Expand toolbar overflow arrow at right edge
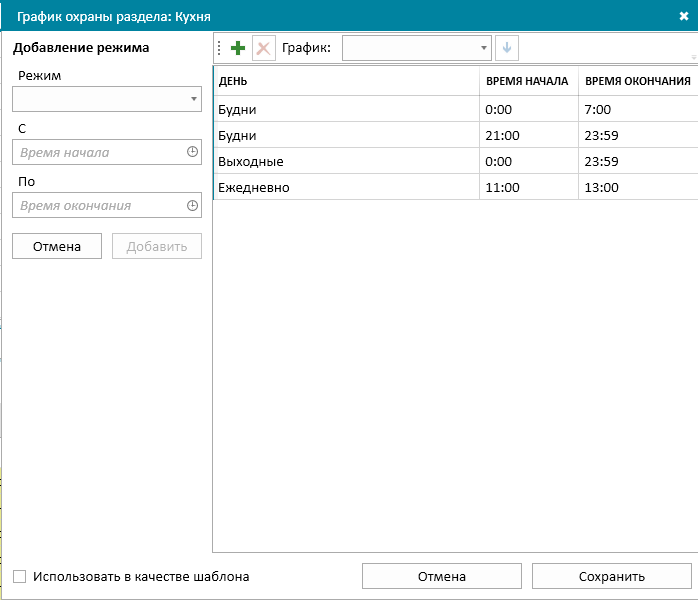 (x=693, y=57)
